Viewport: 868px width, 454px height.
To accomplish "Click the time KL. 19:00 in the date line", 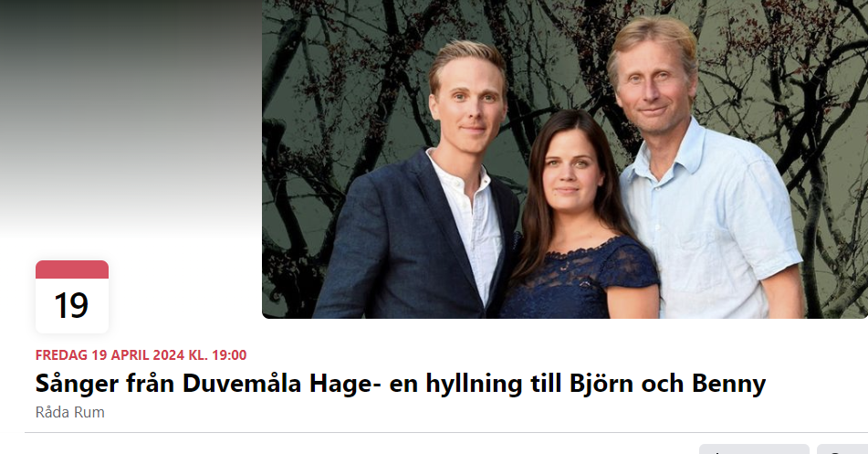I will click(217, 354).
